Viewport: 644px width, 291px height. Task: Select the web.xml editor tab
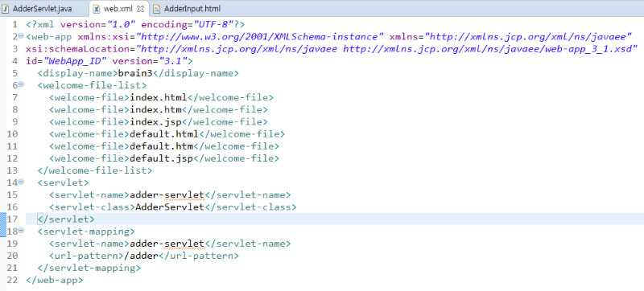click(x=118, y=8)
